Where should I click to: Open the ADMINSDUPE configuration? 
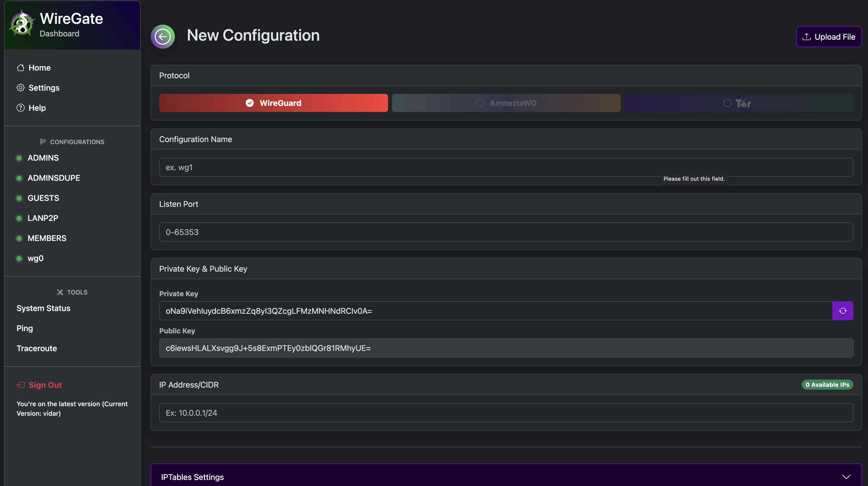coord(54,178)
